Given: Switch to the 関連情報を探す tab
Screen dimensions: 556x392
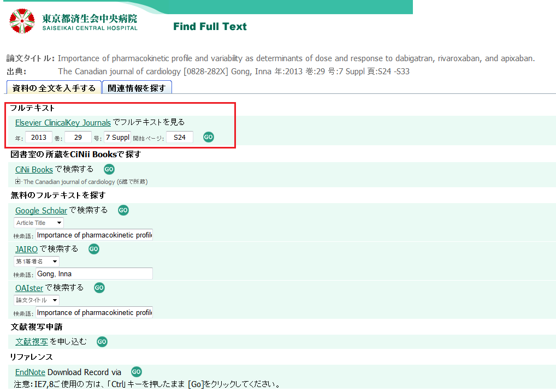Looking at the screenshot, I should tap(137, 88).
